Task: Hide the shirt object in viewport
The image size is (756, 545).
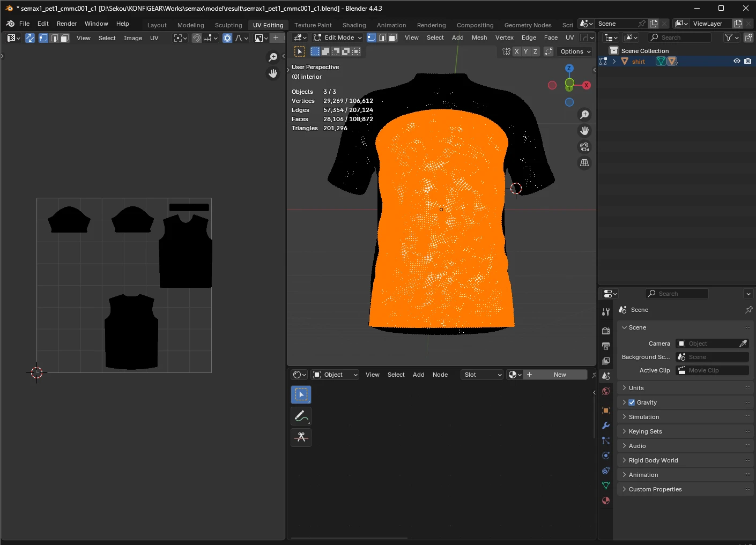Action: [x=737, y=61]
